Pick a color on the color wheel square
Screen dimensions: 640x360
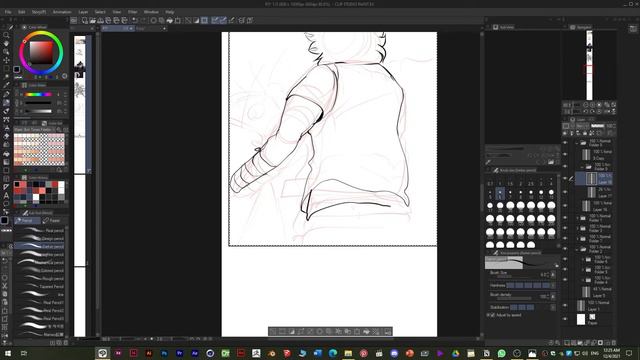click(41, 53)
